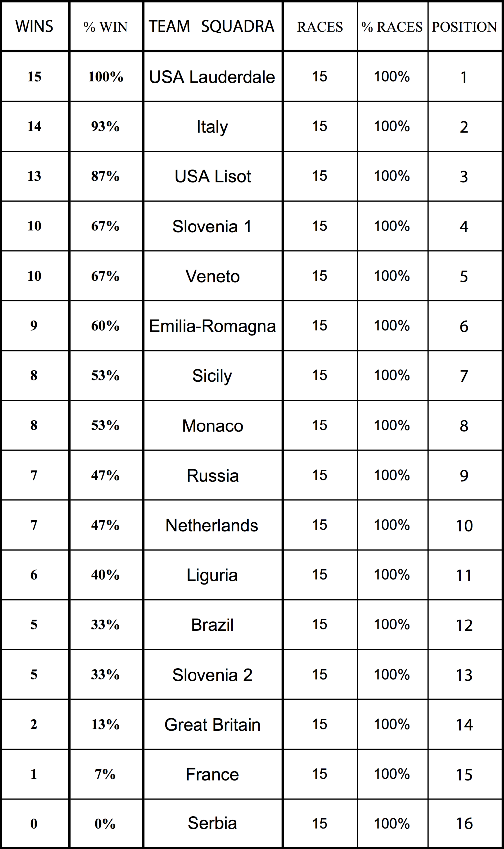Screen dimensions: 504x849
Task: Select the 7% win value for France
Action: [x=105, y=774]
